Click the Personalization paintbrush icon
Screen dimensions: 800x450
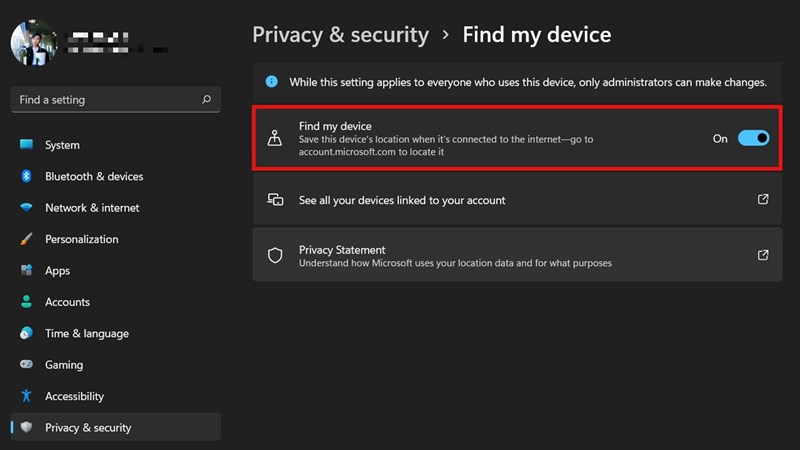click(x=26, y=239)
